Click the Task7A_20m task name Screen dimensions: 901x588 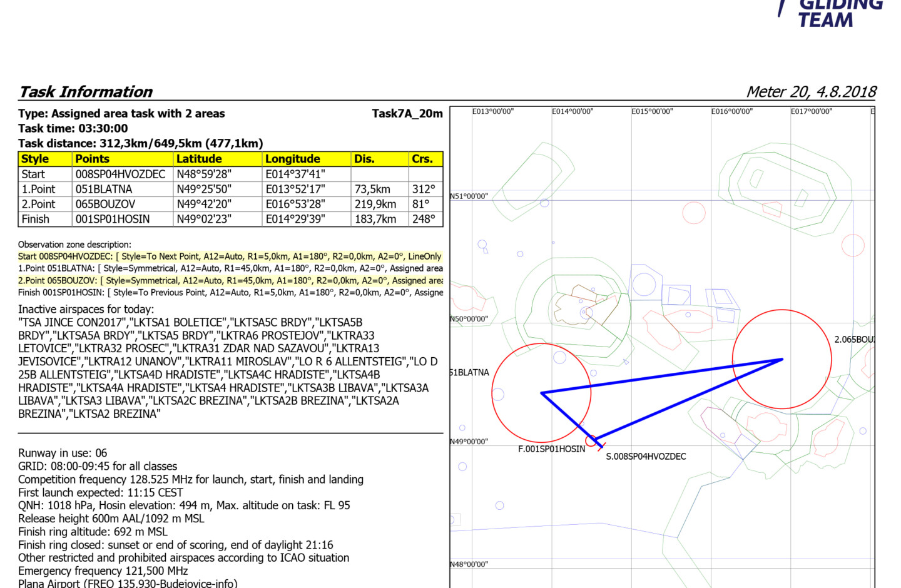407,114
